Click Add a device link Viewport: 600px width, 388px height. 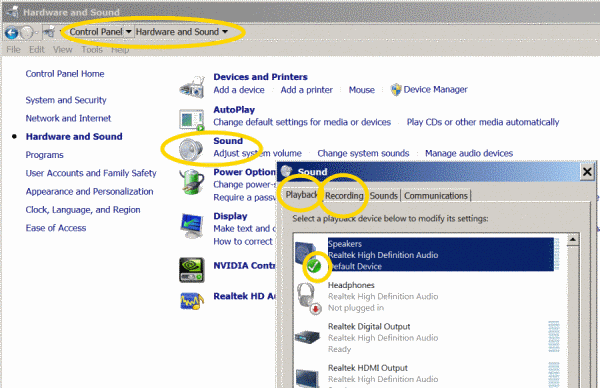click(x=239, y=90)
